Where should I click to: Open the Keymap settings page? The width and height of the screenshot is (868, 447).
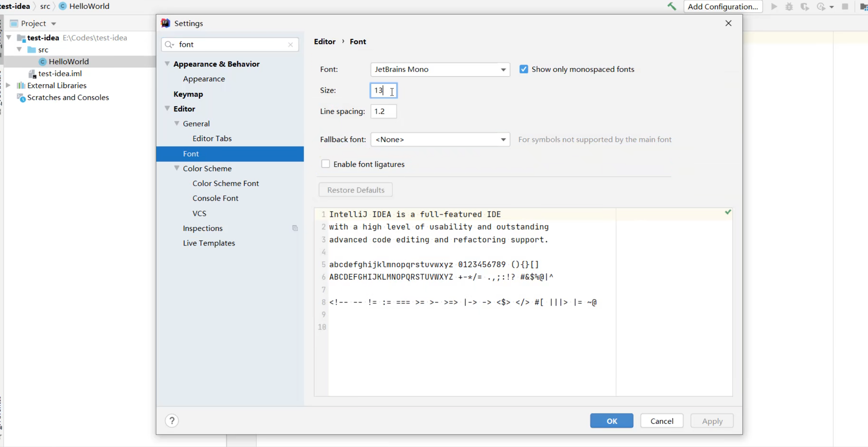click(188, 94)
